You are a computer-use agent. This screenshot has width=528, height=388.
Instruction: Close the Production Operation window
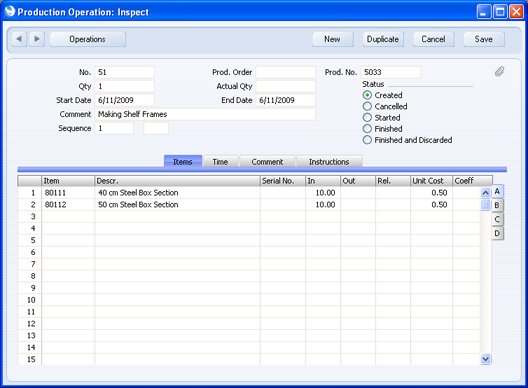pos(516,12)
